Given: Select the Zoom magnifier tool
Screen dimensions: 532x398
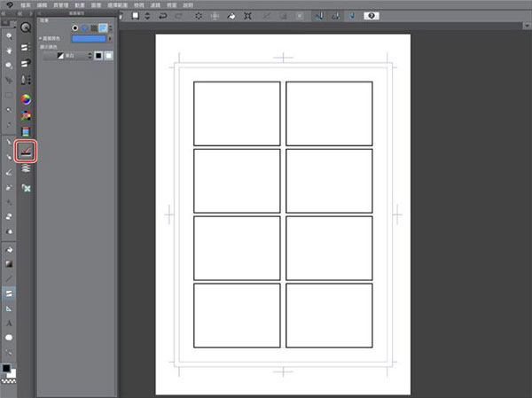Looking at the screenshot, I should [x=9, y=36].
